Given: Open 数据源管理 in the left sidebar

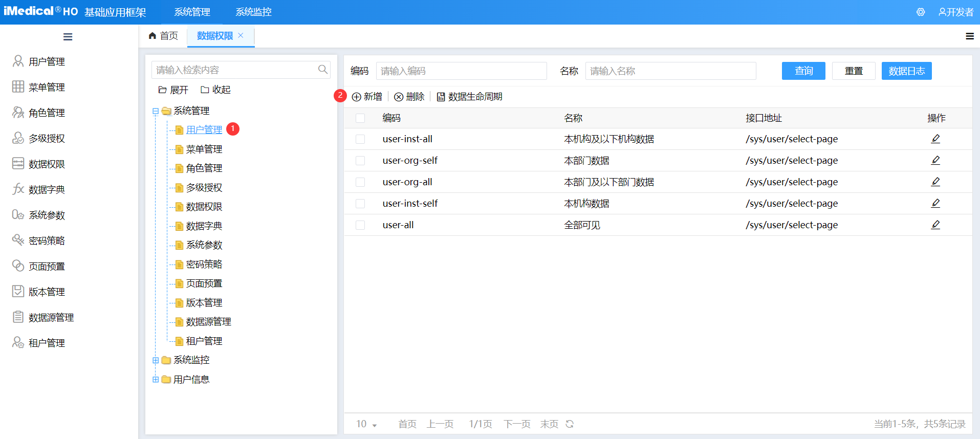Looking at the screenshot, I should pos(43,317).
